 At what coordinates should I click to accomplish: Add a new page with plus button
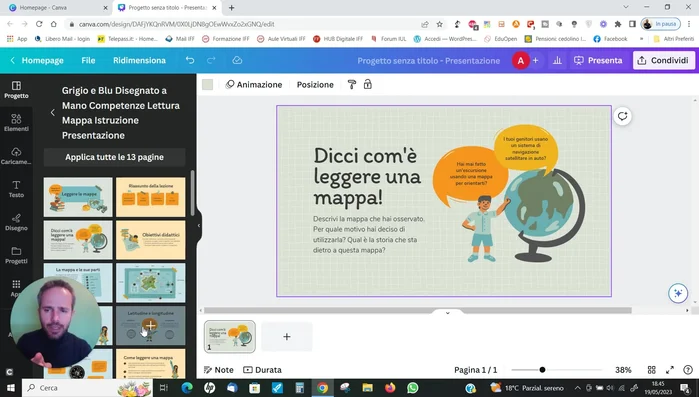(287, 336)
